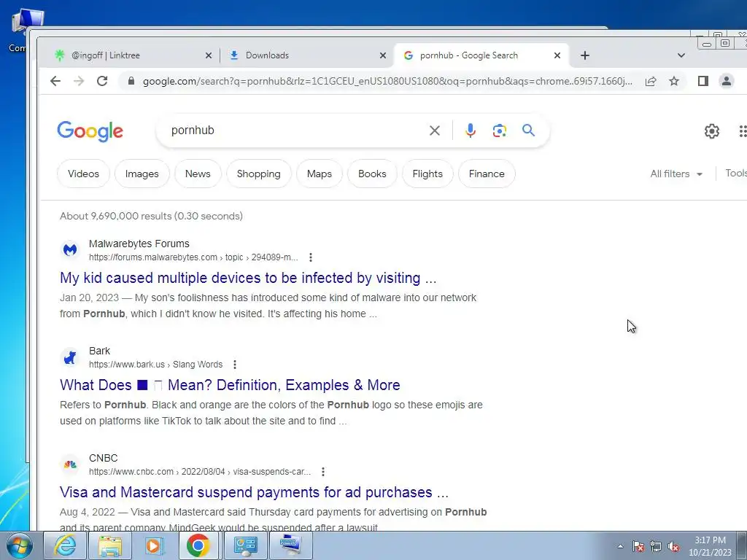The width and height of the screenshot is (747, 560).
Task: Click the Google logo
Action: [90, 131]
